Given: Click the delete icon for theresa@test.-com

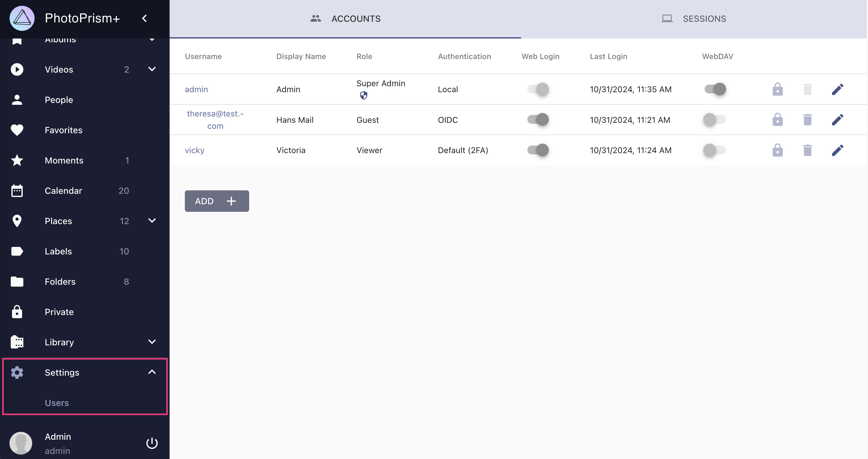Looking at the screenshot, I should (x=806, y=120).
